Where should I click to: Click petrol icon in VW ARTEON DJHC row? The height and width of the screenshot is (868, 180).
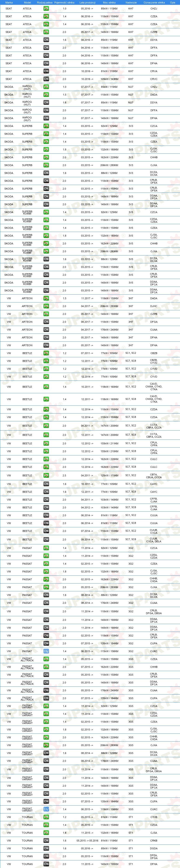46,306
